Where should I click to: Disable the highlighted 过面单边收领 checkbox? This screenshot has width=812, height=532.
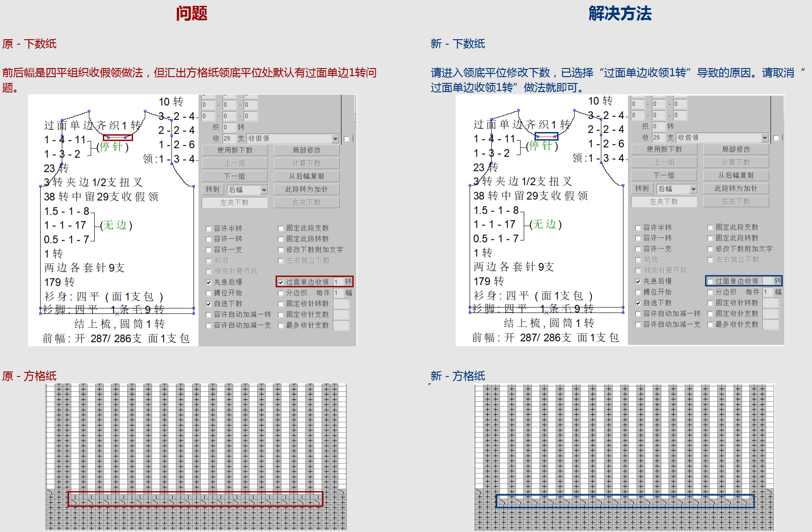click(x=281, y=281)
